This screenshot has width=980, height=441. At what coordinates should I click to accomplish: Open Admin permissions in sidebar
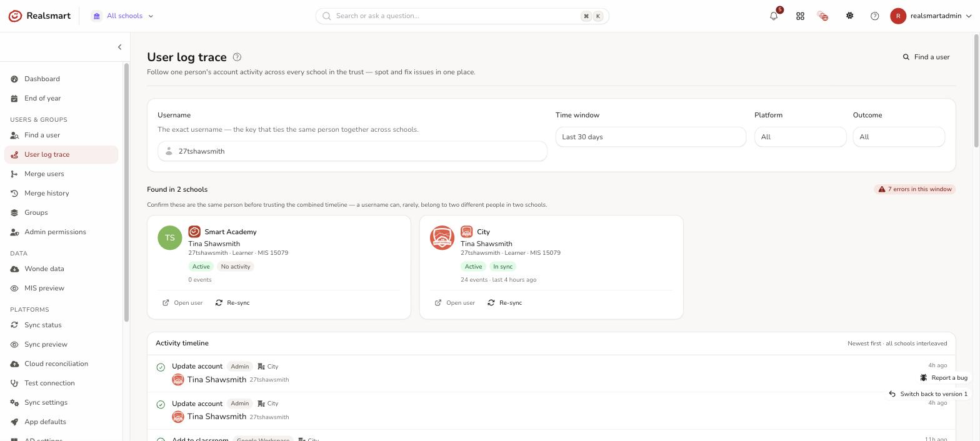click(61, 232)
